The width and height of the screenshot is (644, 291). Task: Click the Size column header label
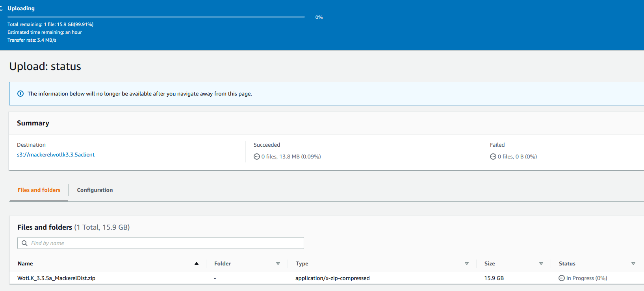pyautogui.click(x=490, y=263)
